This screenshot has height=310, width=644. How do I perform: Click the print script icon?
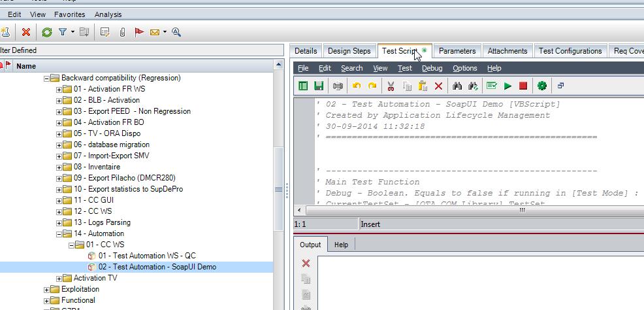click(338, 86)
